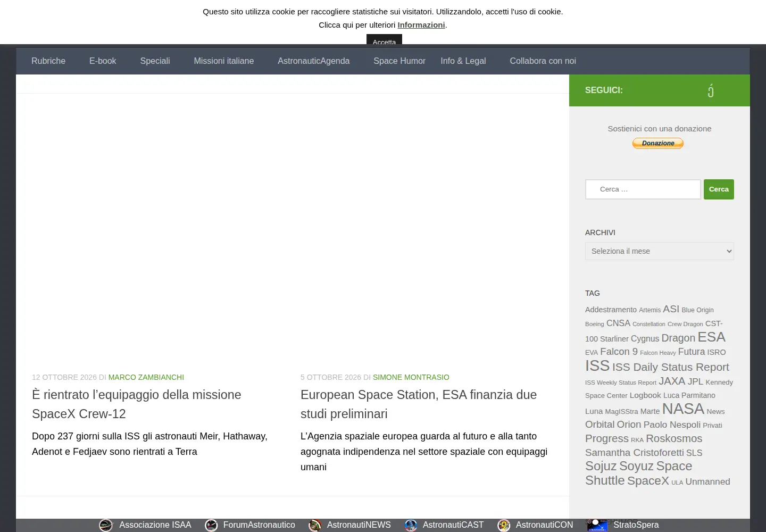The height and width of the screenshot is (532, 766).
Task: Select the Shuttle tag
Action: (x=605, y=480)
